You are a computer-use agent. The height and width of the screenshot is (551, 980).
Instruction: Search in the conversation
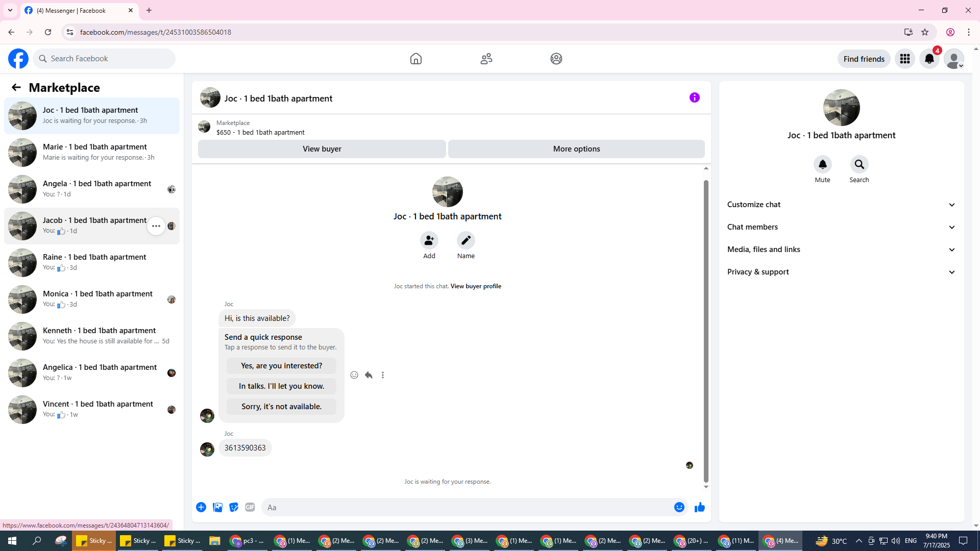coord(860,164)
